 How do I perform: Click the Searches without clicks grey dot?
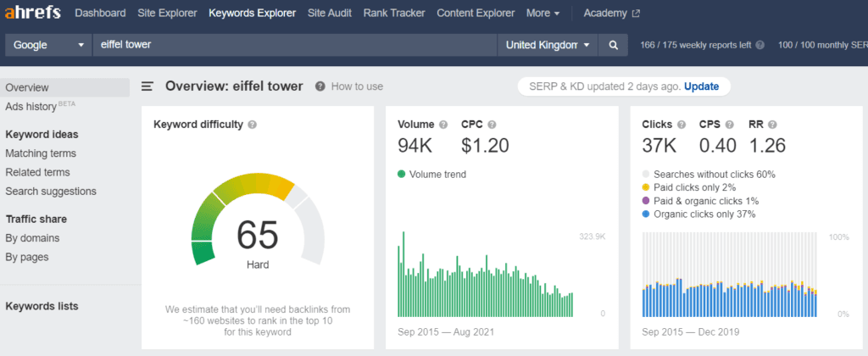(x=646, y=175)
